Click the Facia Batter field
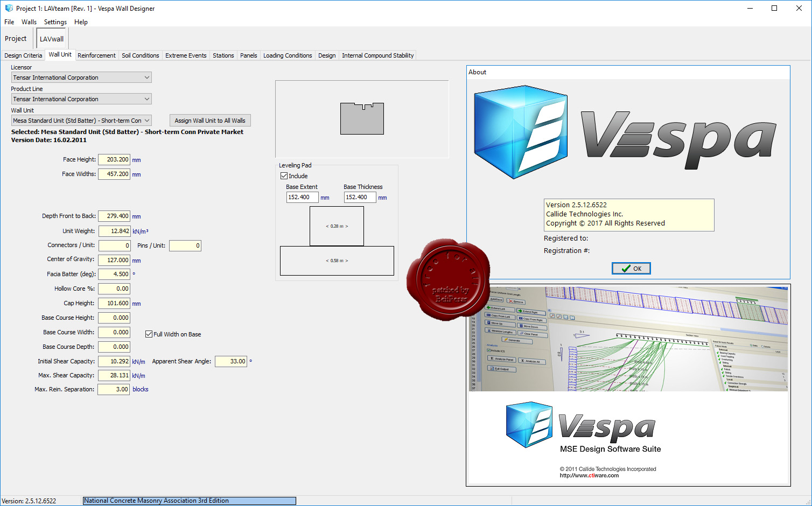 pos(114,275)
